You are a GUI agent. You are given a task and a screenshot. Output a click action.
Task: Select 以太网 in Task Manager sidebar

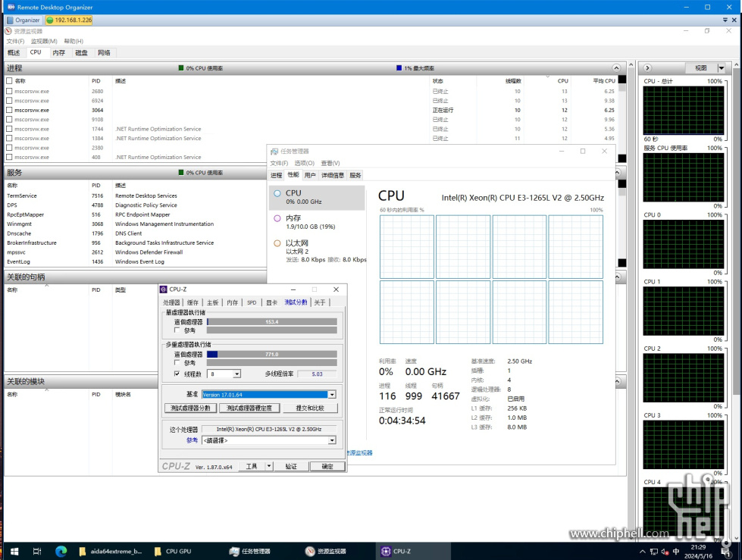pos(317,251)
